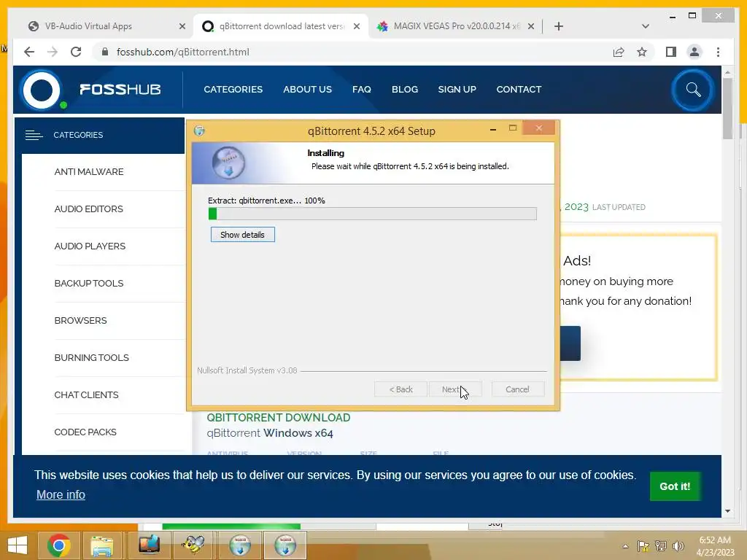Viewport: 747px width, 560px height.
Task: Open ANTI MALWARE category
Action: pos(88,172)
